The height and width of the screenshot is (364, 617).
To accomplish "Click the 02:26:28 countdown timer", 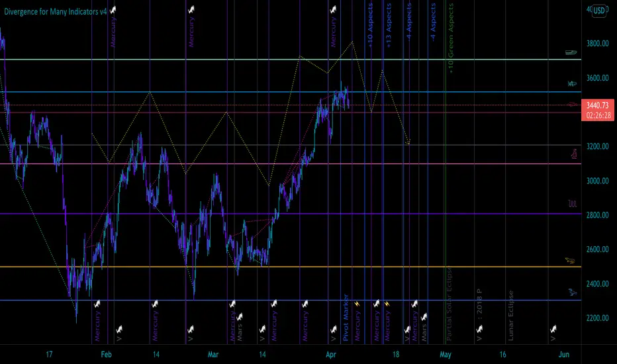I will point(598,115).
